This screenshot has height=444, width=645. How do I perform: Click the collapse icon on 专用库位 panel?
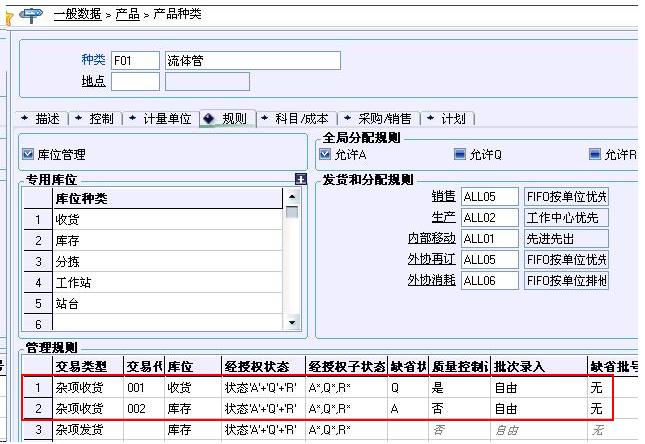[x=300, y=179]
